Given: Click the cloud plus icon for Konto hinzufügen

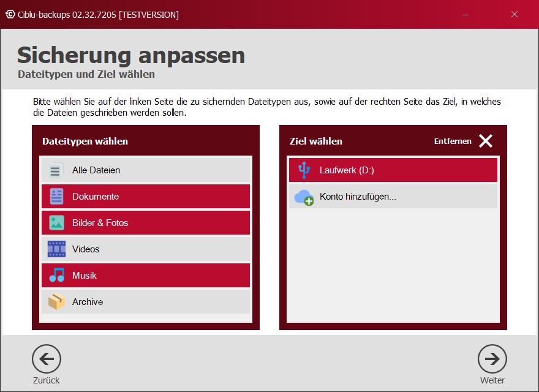Looking at the screenshot, I should 304,197.
